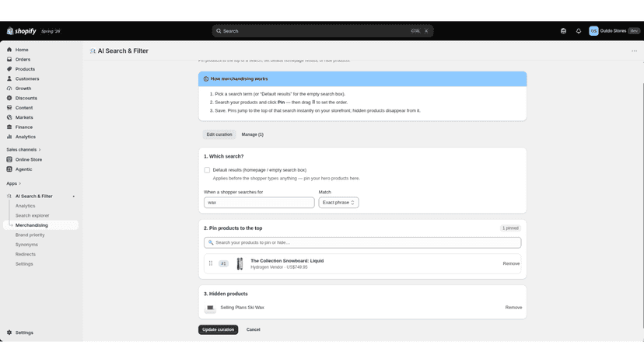Open the app's Analytics subpage
The width and height of the screenshot is (644, 362).
[25, 206]
